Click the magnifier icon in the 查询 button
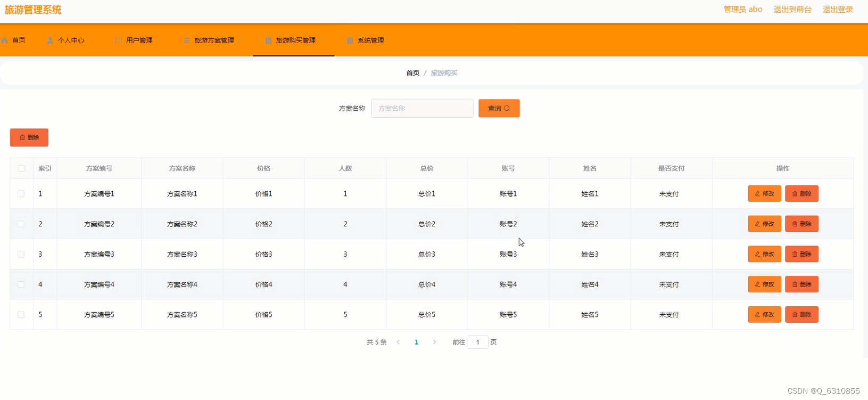 click(507, 108)
